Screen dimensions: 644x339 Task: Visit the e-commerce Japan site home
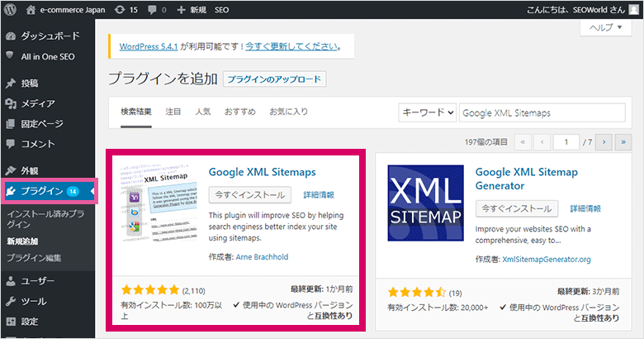click(x=66, y=10)
